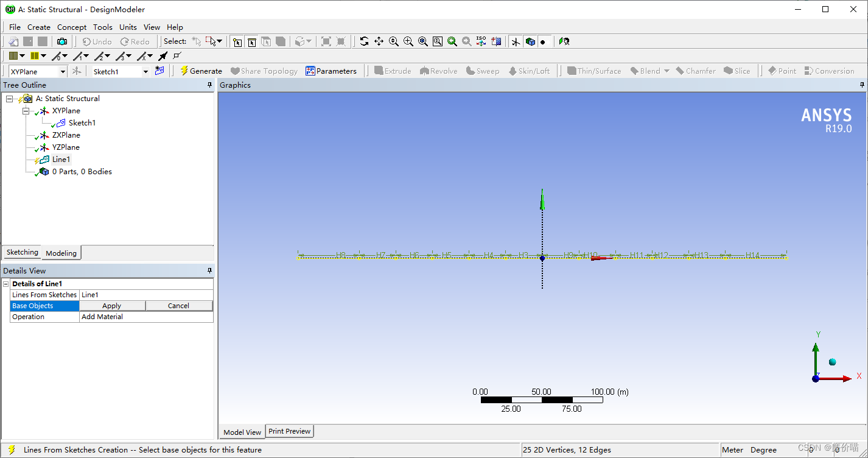The image size is (868, 458).
Task: Open the Sketch1 selector dropdown
Action: [x=145, y=71]
